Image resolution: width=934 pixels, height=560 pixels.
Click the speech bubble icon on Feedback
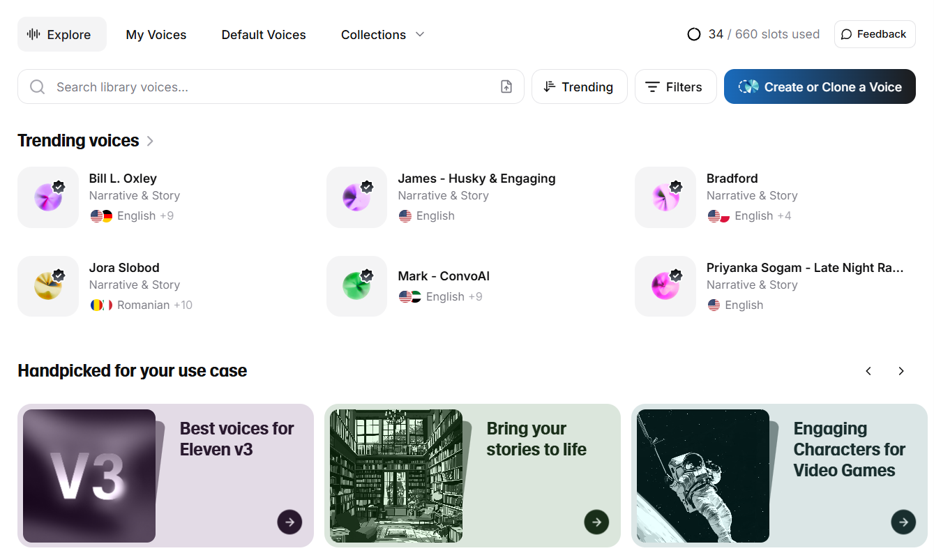(847, 33)
